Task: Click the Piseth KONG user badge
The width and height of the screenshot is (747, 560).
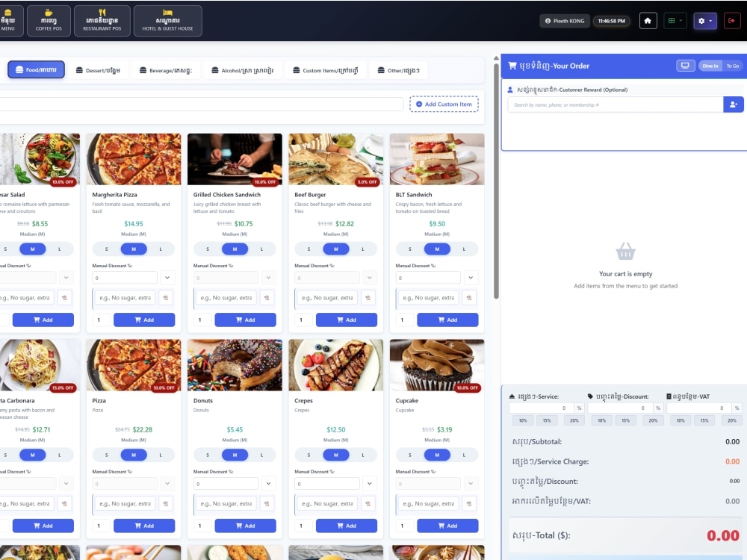Action: click(x=565, y=21)
